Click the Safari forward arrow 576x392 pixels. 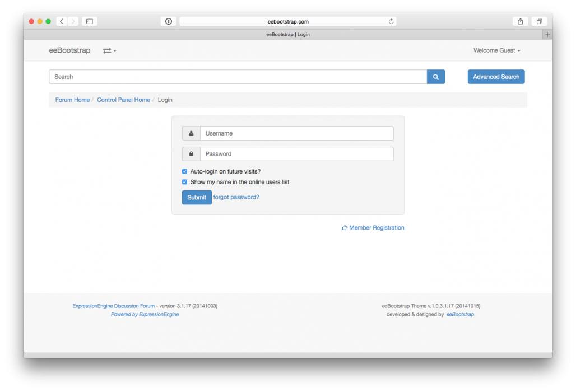73,21
